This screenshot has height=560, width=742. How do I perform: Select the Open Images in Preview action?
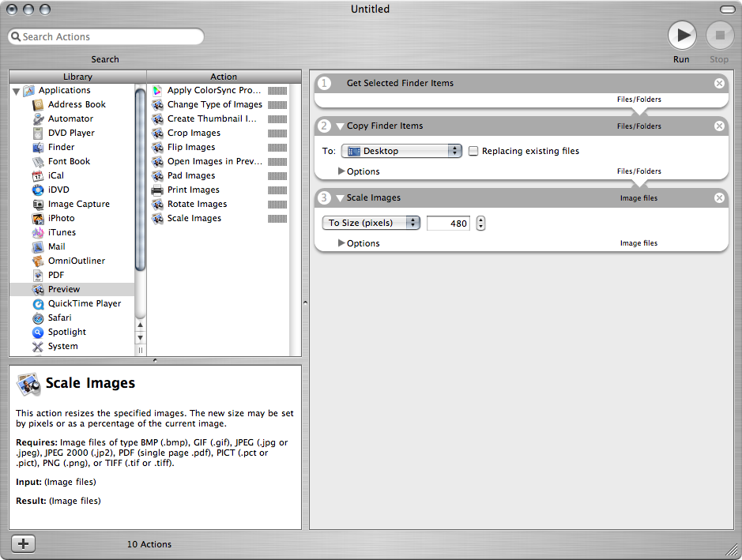point(219,161)
